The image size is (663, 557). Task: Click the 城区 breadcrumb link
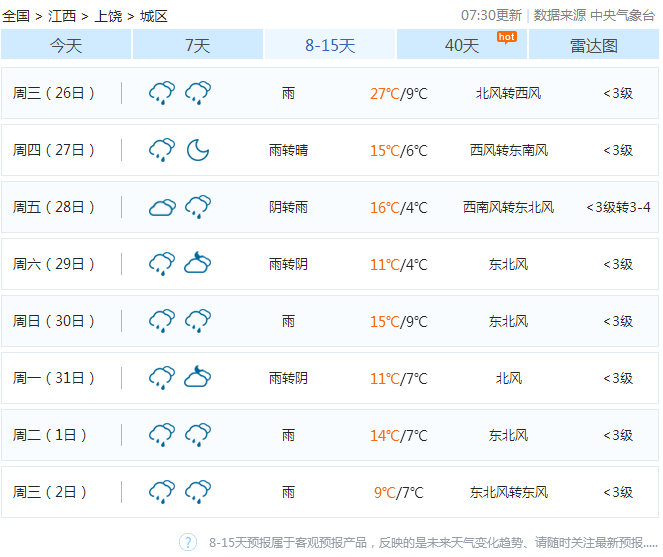point(153,16)
